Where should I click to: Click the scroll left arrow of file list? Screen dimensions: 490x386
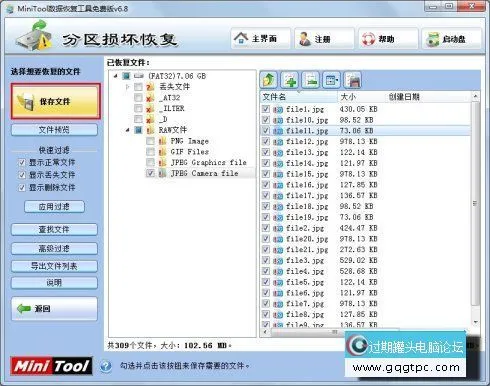(265, 332)
